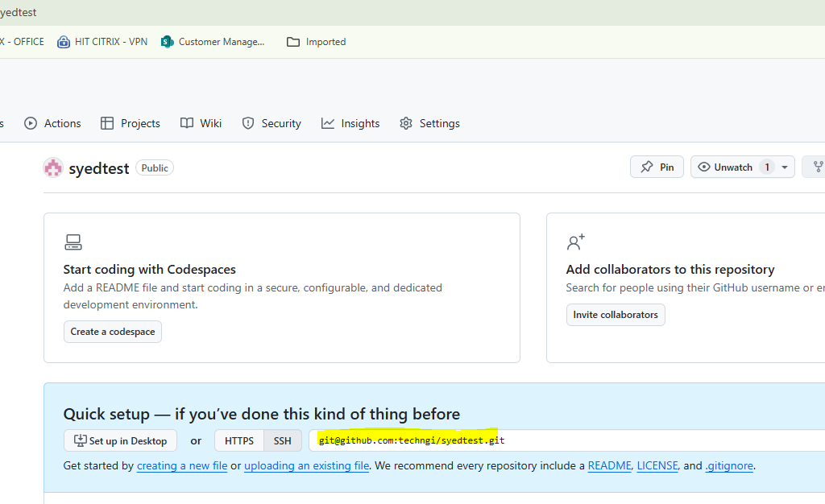Pin the repository with Pin button
The width and height of the screenshot is (825, 504).
[657, 167]
